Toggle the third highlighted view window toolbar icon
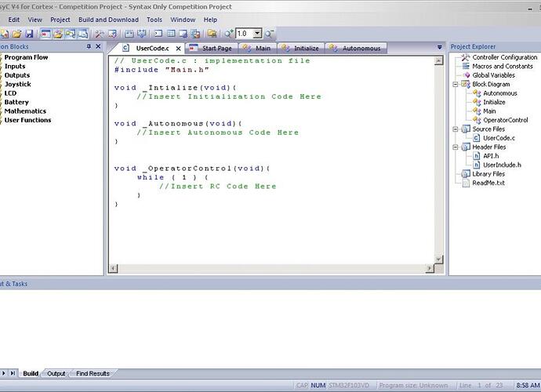This screenshot has width=541, height=392. coord(71,34)
